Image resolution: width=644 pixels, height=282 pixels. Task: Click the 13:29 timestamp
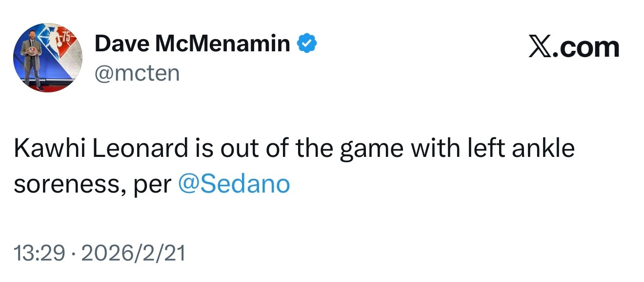tap(40, 253)
